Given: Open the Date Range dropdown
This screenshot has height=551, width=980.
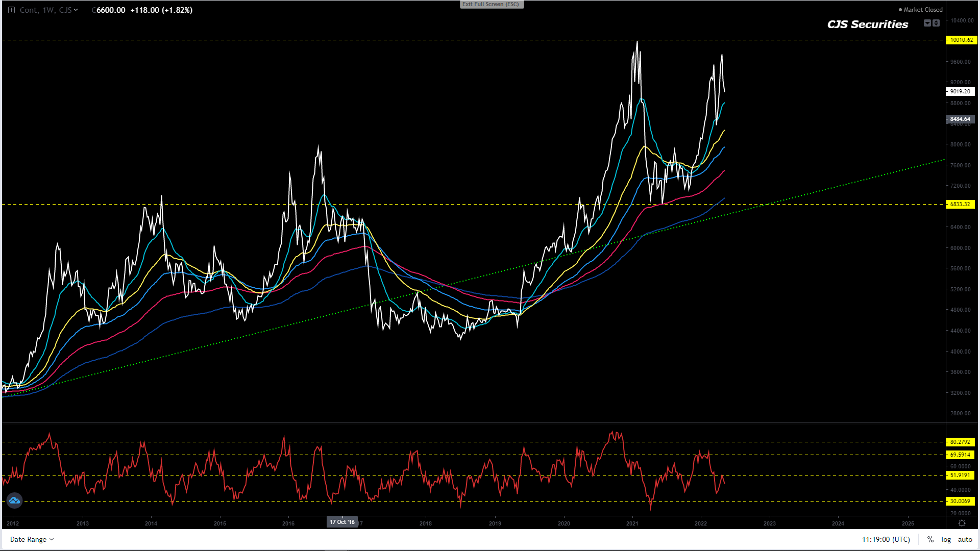Looking at the screenshot, I should tap(32, 539).
